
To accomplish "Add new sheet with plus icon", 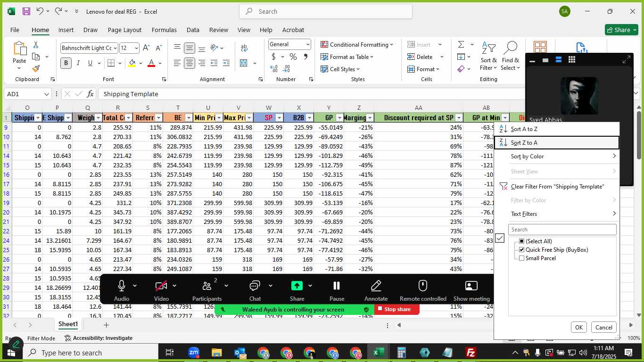I will pos(106,325).
